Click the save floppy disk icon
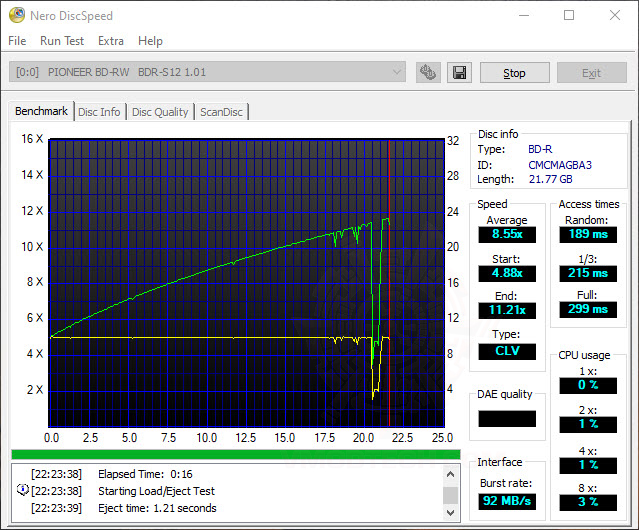Viewport: 639px width, 530px height. [x=459, y=73]
